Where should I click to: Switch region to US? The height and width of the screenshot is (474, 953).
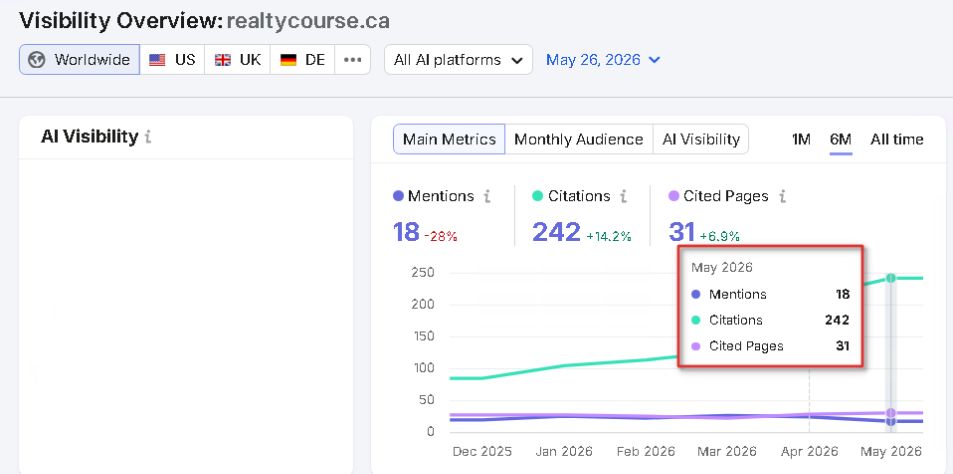coord(172,60)
